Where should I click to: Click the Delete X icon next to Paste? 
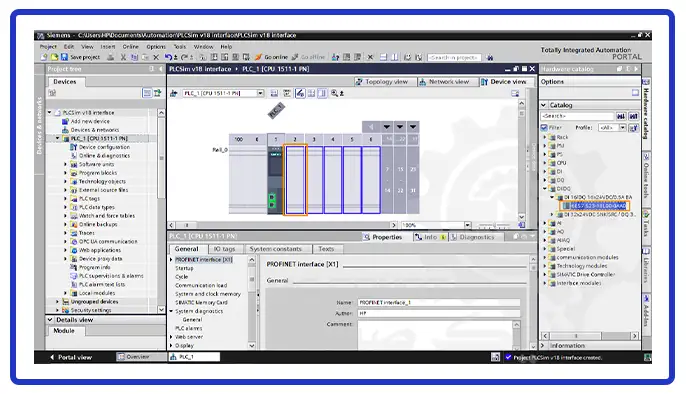156,57
